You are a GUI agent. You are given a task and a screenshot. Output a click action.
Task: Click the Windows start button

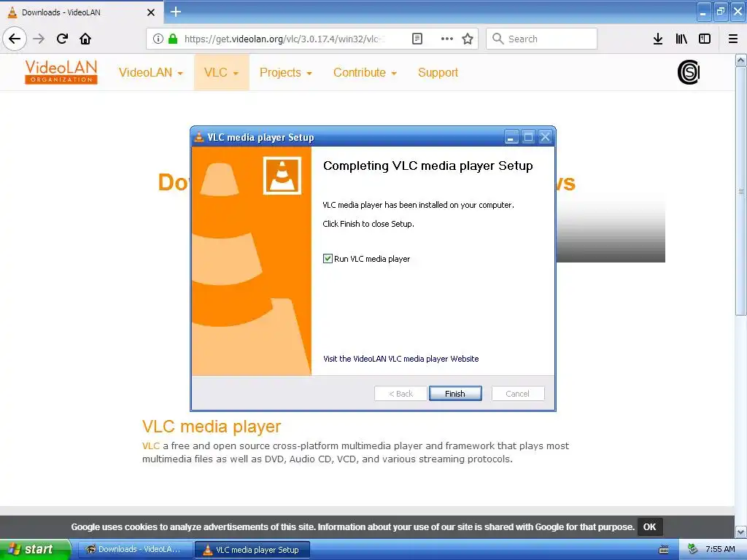point(35,549)
